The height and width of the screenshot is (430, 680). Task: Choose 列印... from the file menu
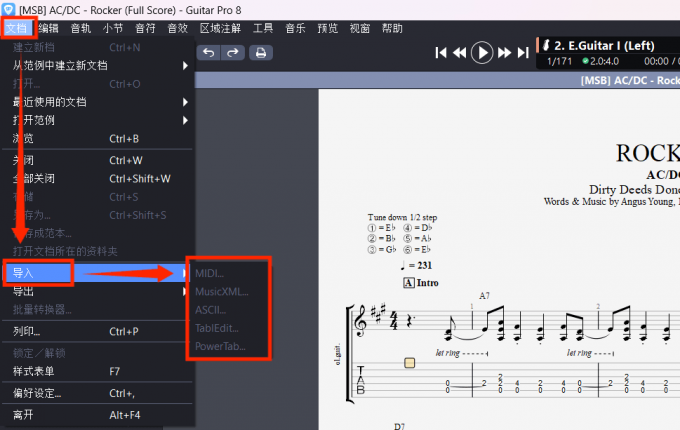pyautogui.click(x=27, y=331)
